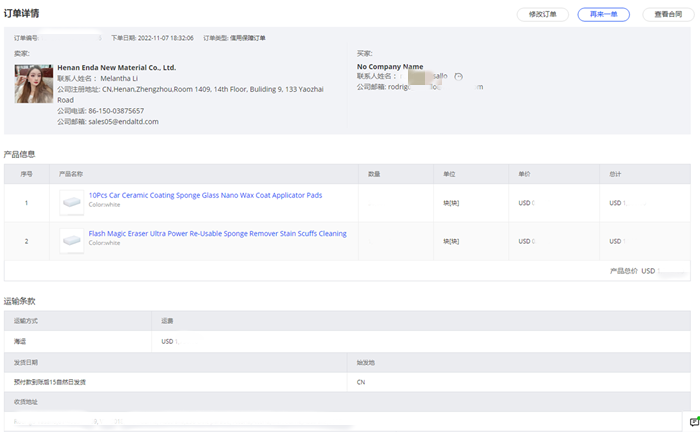Viewport: 700px width, 432px height.
Task: Select the 总计 column header
Action: point(615,174)
